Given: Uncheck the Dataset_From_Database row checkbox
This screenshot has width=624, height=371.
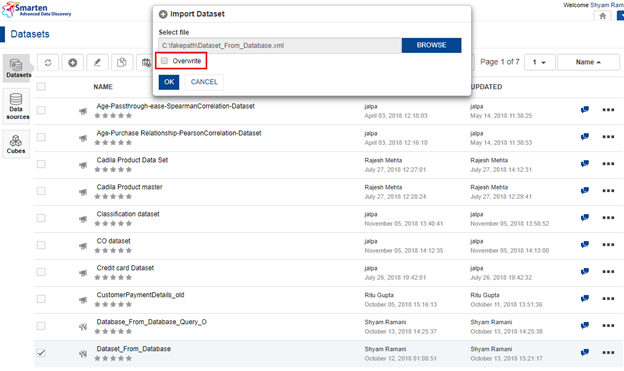Looking at the screenshot, I should [x=41, y=353].
